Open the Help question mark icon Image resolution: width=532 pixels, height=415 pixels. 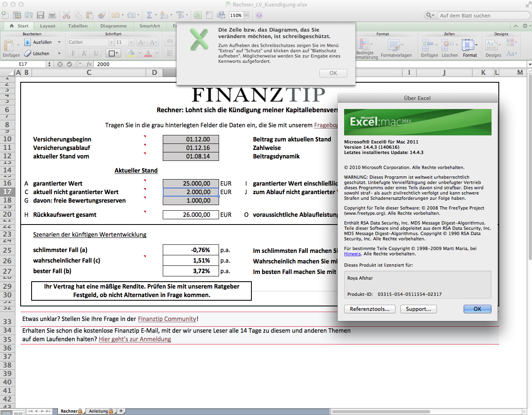[x=259, y=15]
